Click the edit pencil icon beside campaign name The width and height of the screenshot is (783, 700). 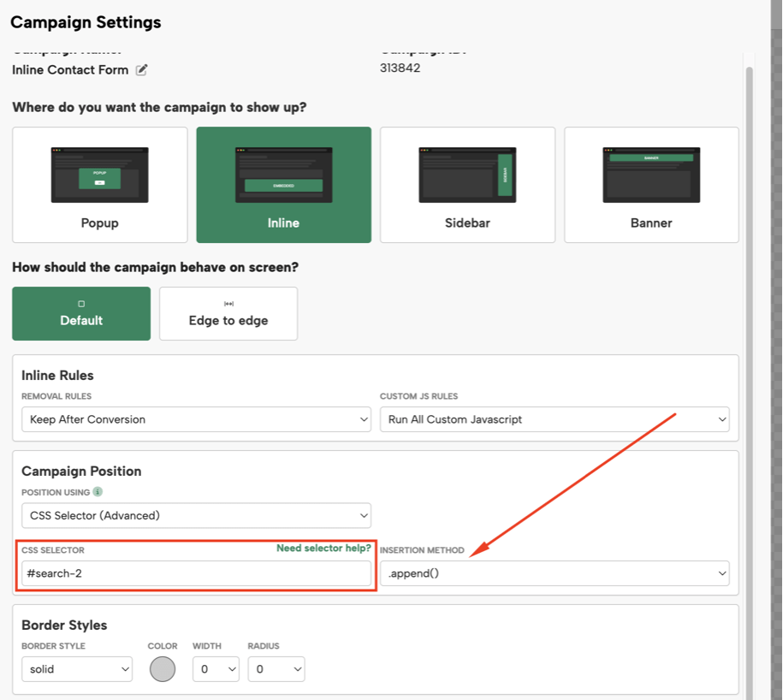tap(142, 70)
